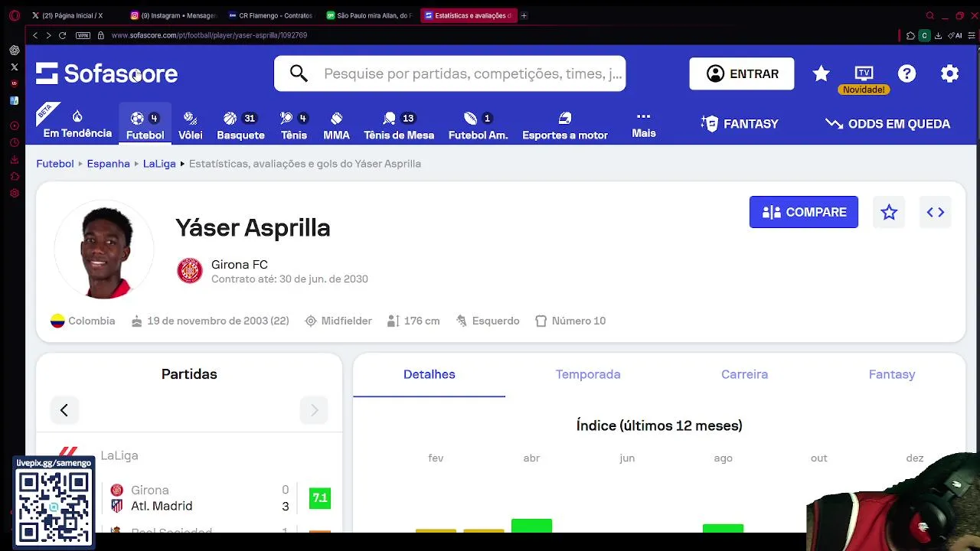The image size is (980, 551).
Task: Click the magnifier icon in search bar
Action: tap(299, 73)
